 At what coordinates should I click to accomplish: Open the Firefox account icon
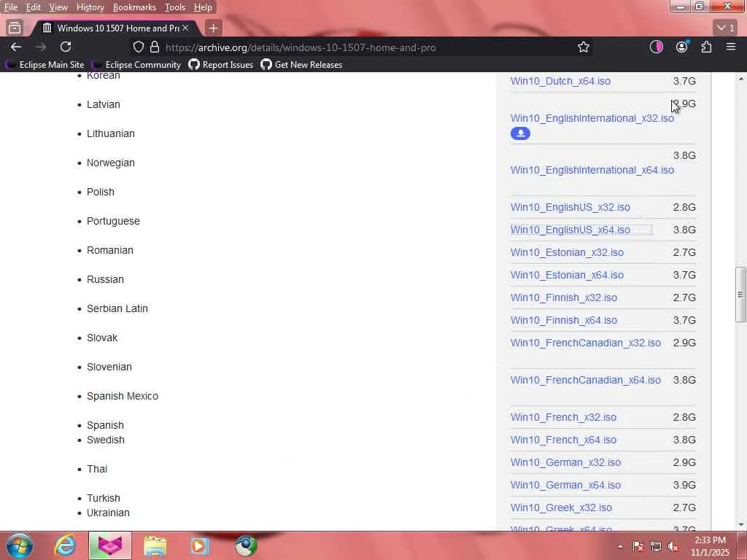(x=682, y=47)
